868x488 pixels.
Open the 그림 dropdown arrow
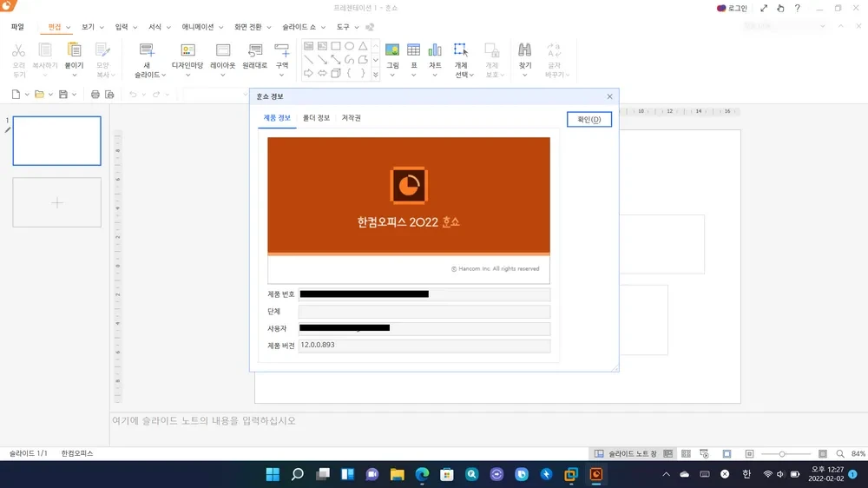(392, 76)
